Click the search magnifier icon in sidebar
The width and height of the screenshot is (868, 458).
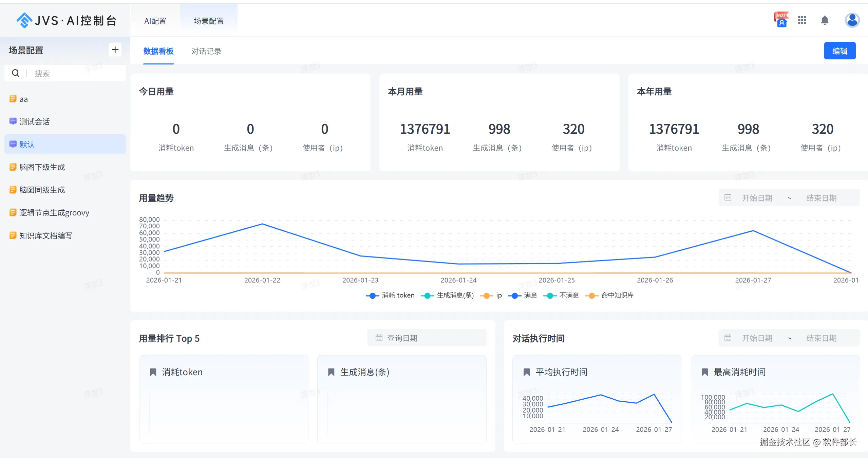pyautogui.click(x=16, y=73)
